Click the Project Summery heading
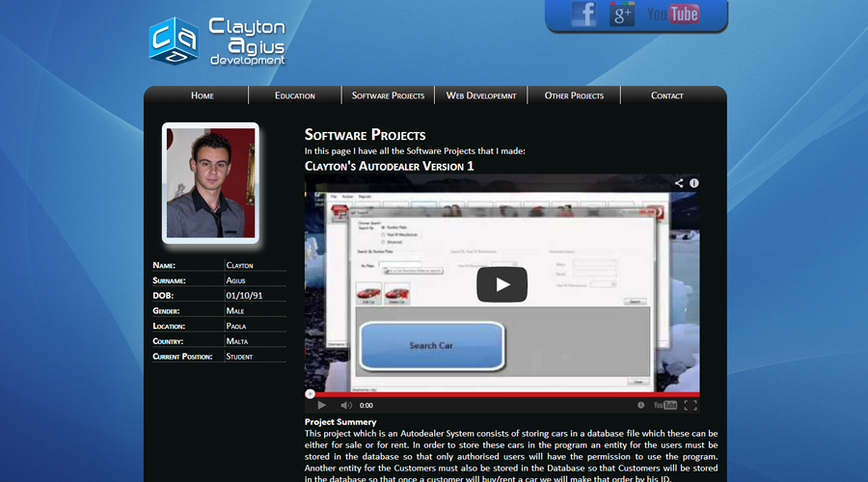Screen dimensions: 868x482 tap(340, 421)
